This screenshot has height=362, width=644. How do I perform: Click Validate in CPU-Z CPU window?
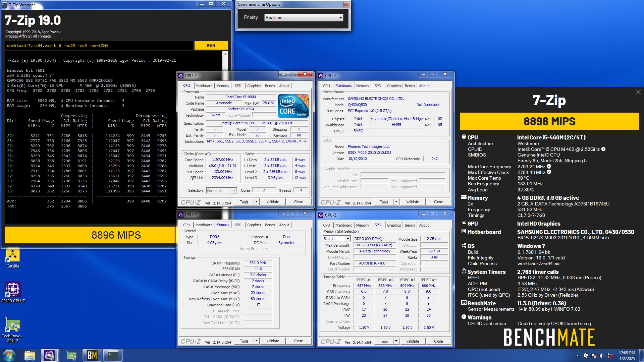[x=273, y=202]
